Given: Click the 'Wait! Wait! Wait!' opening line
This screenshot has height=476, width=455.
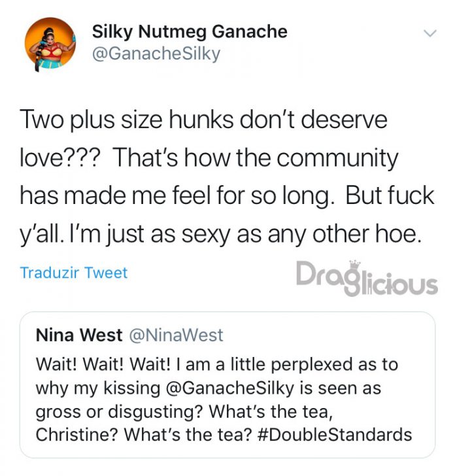Looking at the screenshot, I should pos(103,364).
